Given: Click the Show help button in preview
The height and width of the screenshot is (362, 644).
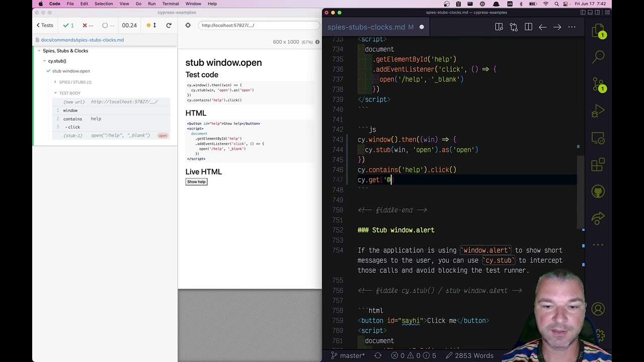Looking at the screenshot, I should point(196,182).
